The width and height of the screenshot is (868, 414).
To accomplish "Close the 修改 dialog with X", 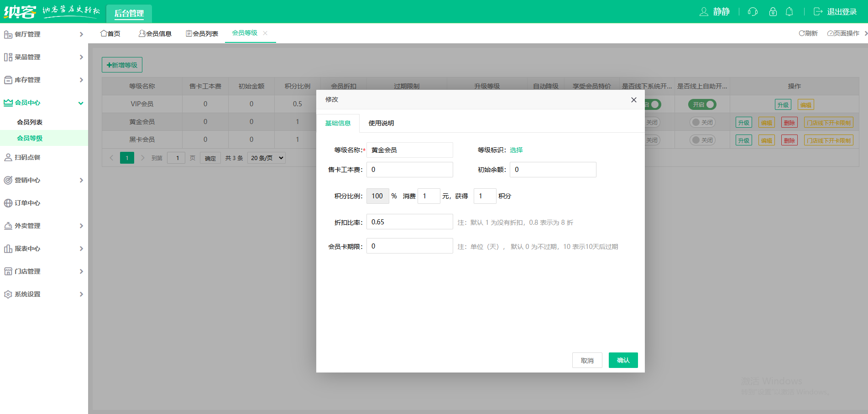I will coord(633,100).
